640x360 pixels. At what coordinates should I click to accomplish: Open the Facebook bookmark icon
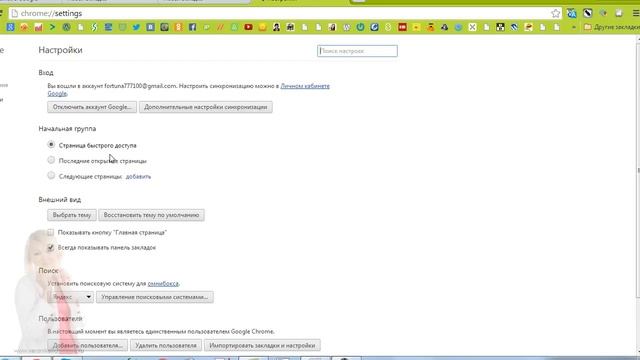coord(192,27)
